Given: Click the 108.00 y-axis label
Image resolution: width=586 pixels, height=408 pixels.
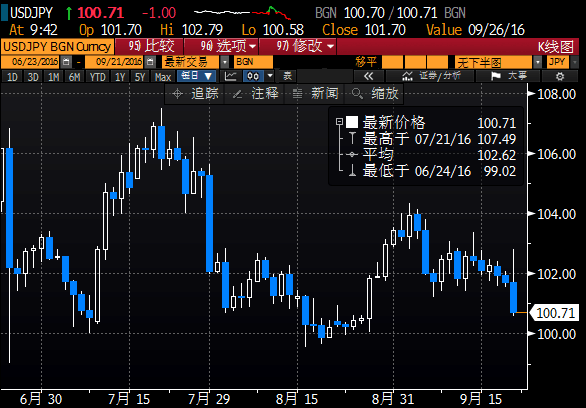Looking at the screenshot, I should coord(556,93).
